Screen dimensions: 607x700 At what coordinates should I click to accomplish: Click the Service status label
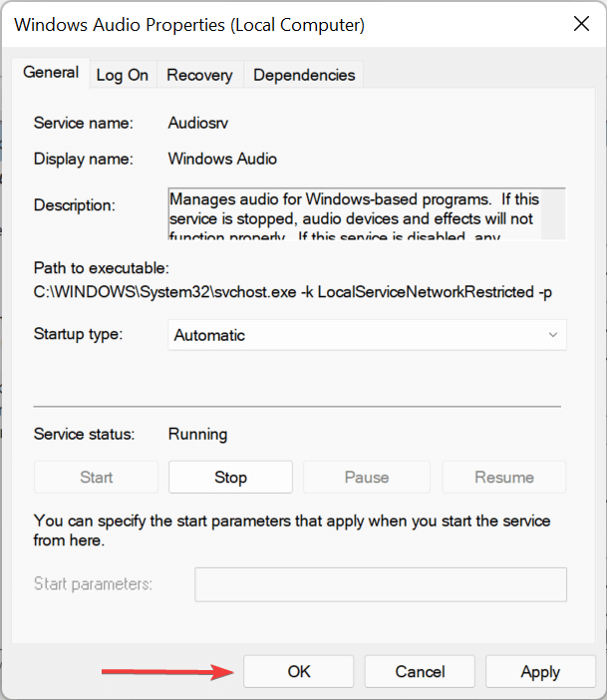[x=84, y=434]
